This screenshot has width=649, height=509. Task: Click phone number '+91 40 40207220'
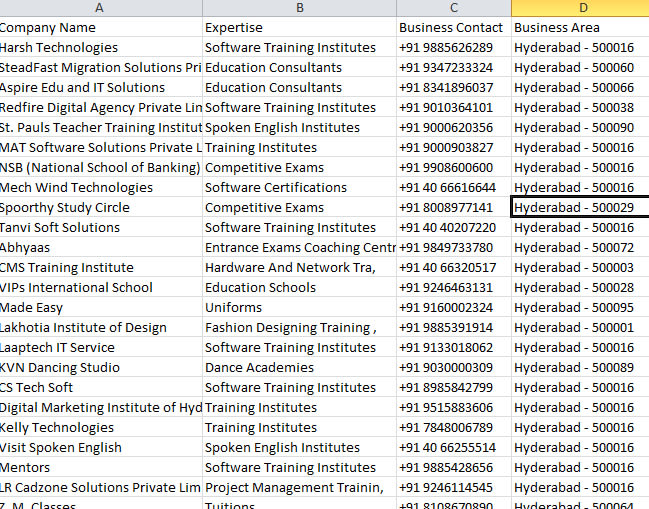[x=454, y=227]
